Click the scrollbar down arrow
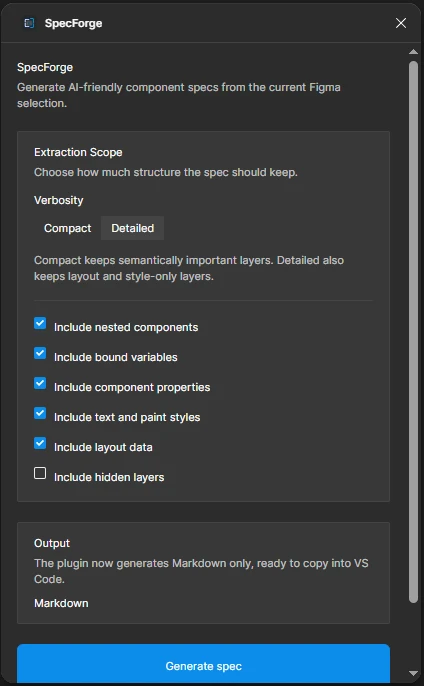The height and width of the screenshot is (686, 424). click(413, 673)
